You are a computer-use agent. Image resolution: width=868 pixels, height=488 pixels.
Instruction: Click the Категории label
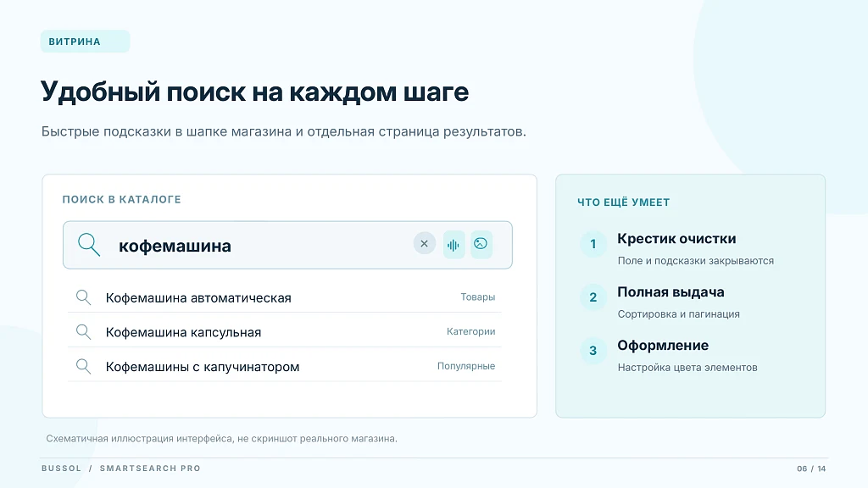pos(471,331)
